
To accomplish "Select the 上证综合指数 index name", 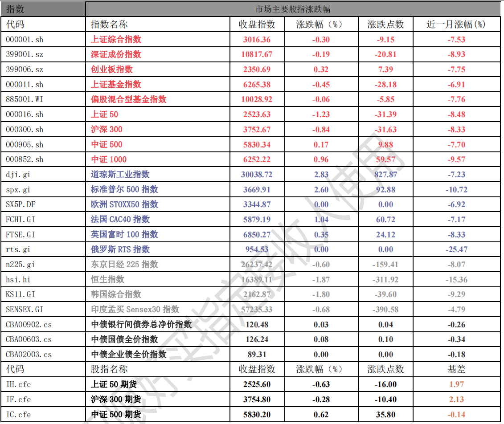I will [116, 39].
